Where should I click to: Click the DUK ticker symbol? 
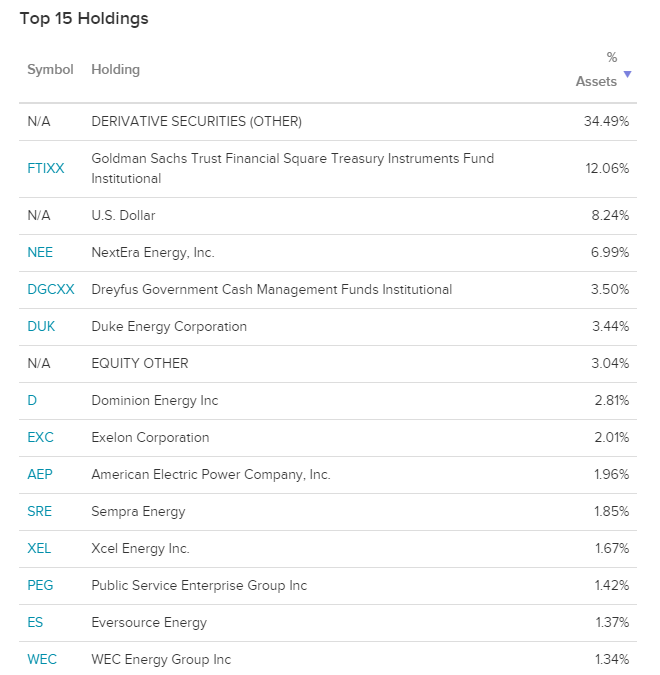coord(41,326)
